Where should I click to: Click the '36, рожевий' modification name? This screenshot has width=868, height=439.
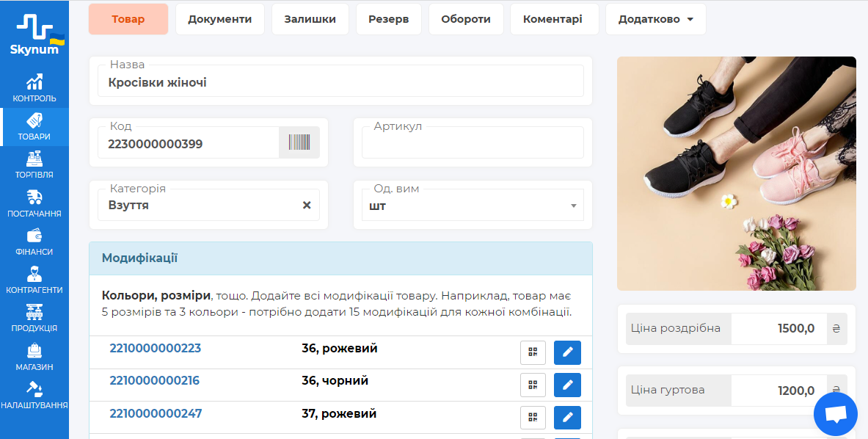[339, 348]
